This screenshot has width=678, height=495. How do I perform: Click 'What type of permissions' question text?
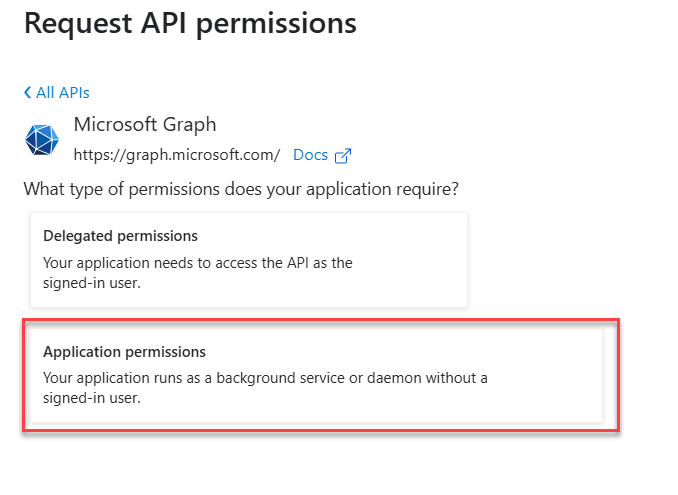(x=241, y=189)
